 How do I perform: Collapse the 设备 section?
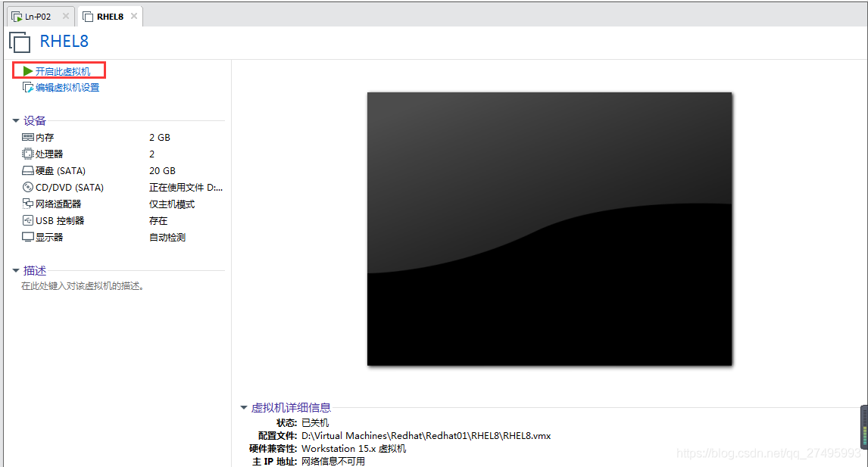click(x=15, y=120)
